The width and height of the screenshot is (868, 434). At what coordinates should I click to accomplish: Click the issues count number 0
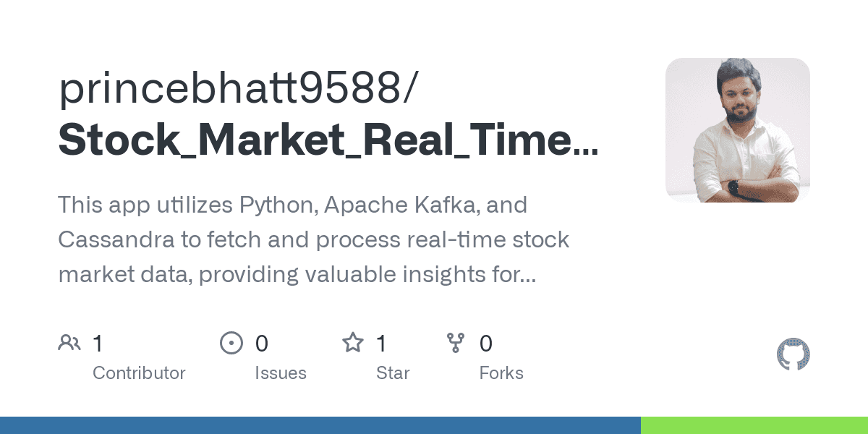click(x=261, y=343)
